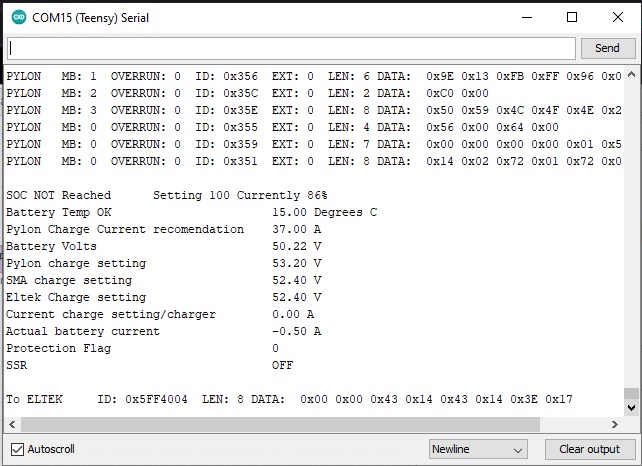Click the 'To ELTEK' text
Screen dimensions: 642x466
(34, 399)
